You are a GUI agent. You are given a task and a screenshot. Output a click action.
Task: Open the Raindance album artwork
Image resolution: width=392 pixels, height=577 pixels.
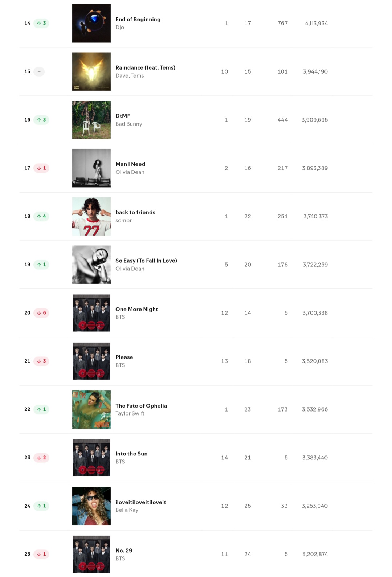91,71
